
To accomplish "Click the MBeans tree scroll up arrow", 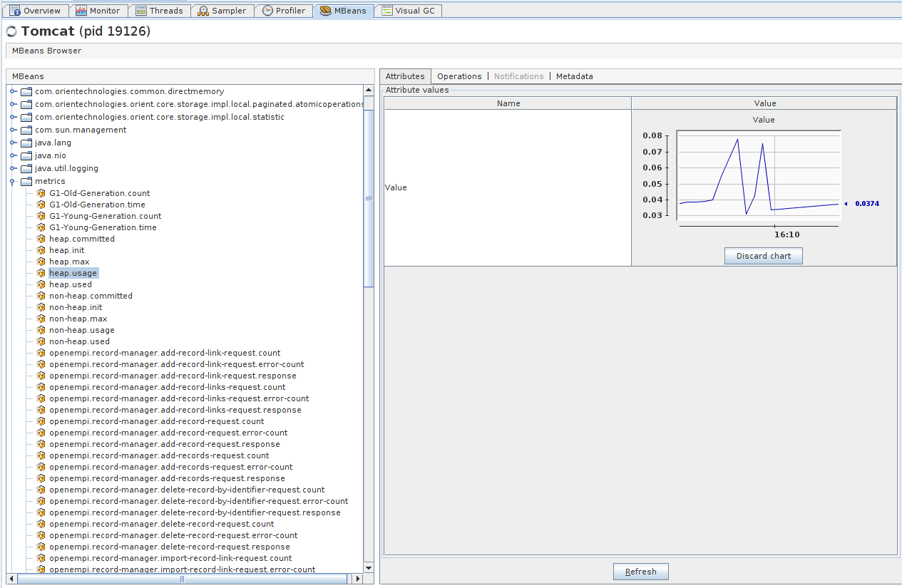I will tap(369, 91).
